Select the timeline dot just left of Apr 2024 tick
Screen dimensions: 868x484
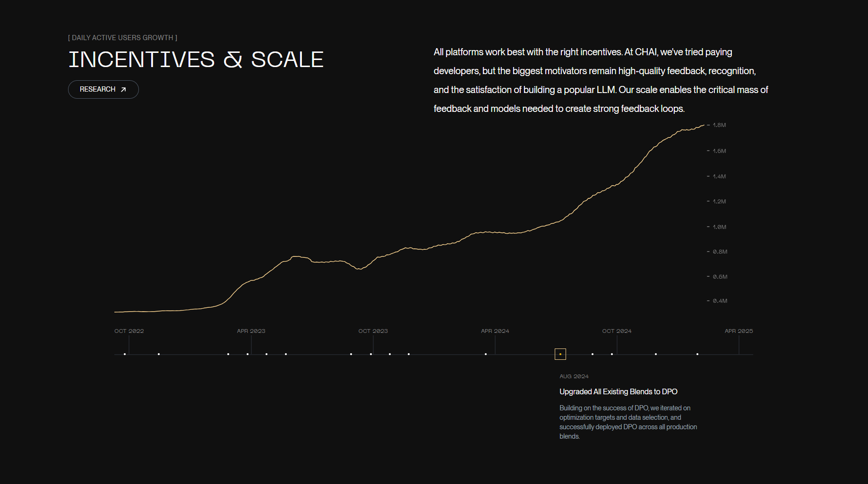tap(486, 354)
